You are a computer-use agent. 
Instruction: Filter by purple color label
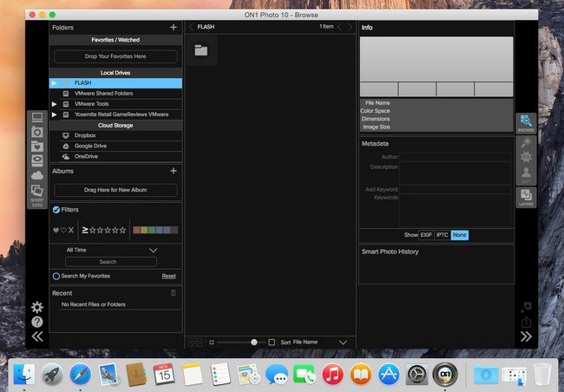click(167, 230)
